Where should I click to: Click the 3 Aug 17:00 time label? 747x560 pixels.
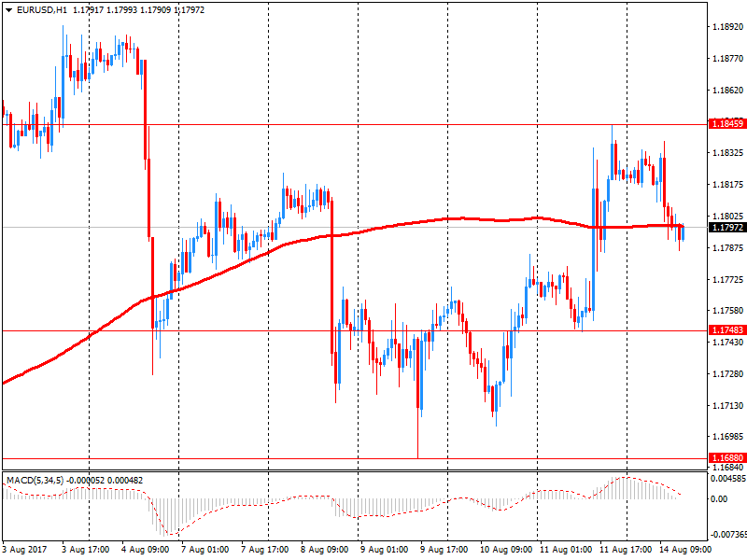[x=86, y=550]
